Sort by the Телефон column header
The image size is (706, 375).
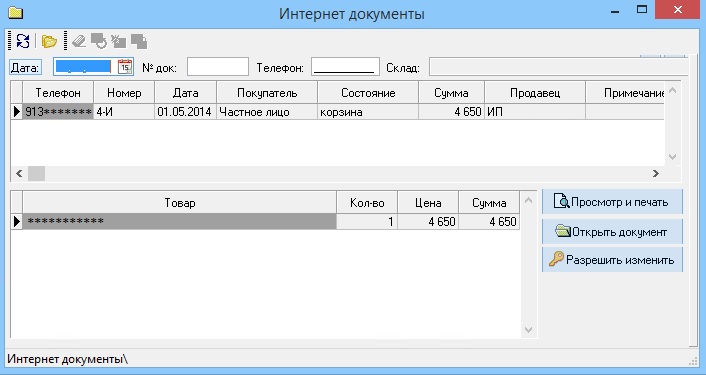click(x=58, y=93)
